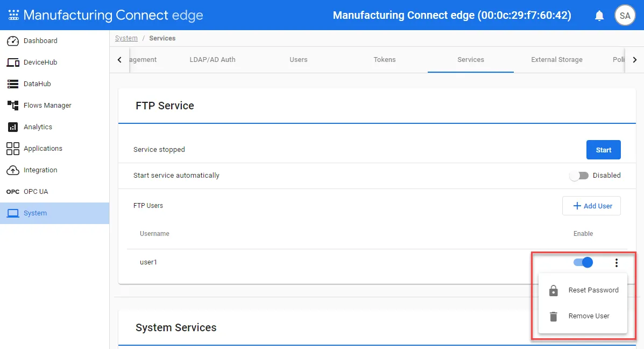
Task: Toggle Start service automatically switch
Action: 579,176
